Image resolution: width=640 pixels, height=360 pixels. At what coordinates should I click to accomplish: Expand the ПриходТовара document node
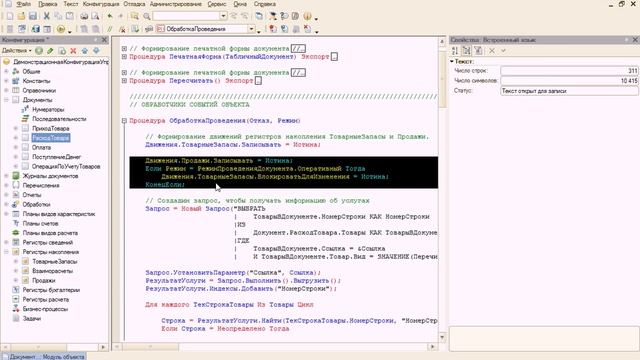[16, 129]
